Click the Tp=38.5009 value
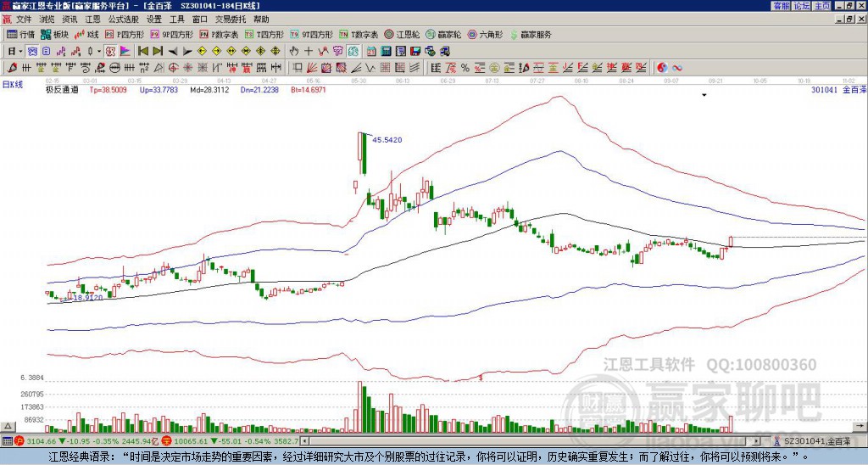The image size is (868, 465). 108,89
